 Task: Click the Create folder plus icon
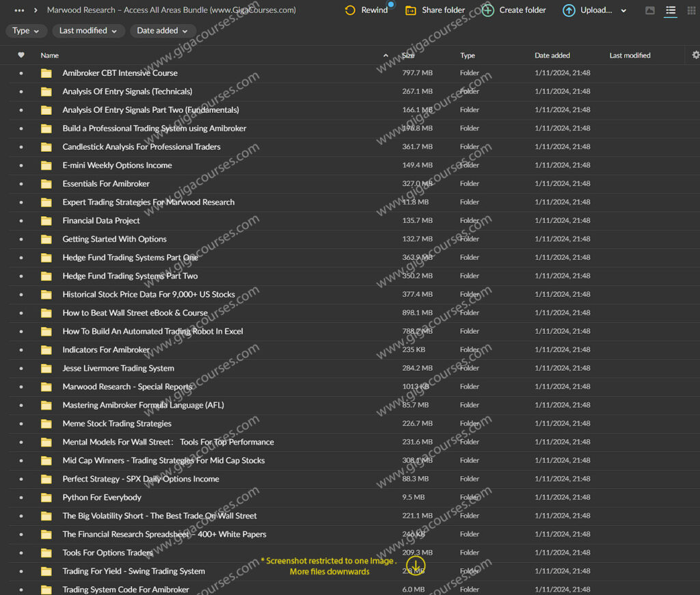[x=487, y=10]
